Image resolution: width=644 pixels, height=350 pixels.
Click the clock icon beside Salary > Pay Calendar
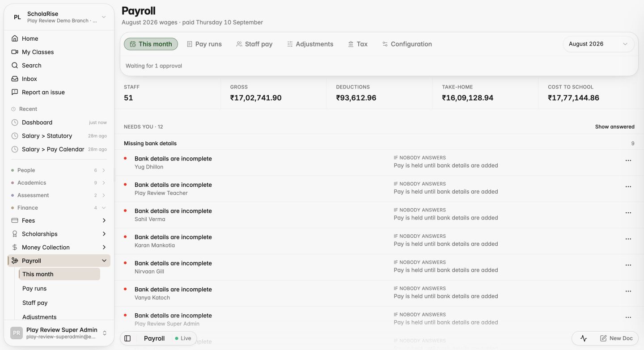pos(15,149)
